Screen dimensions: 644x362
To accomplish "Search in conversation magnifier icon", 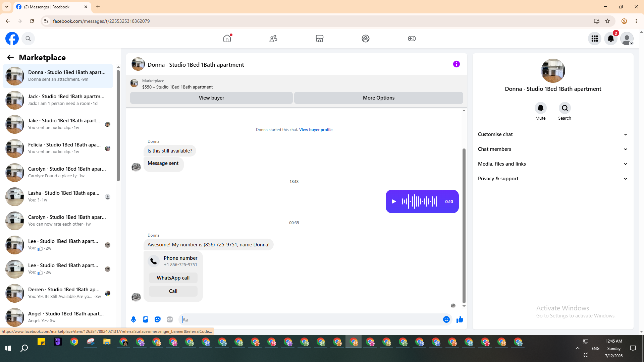I will pos(565,108).
